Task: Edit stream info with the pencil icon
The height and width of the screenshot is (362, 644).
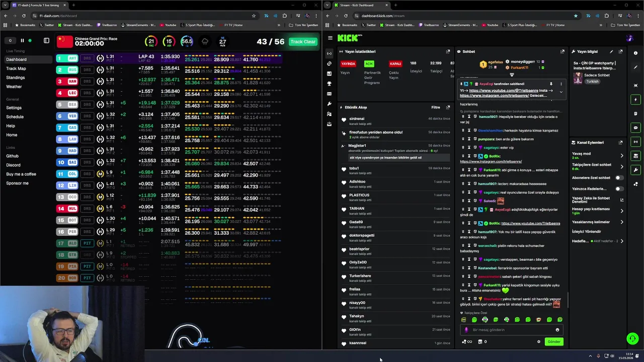Action: coord(611,51)
